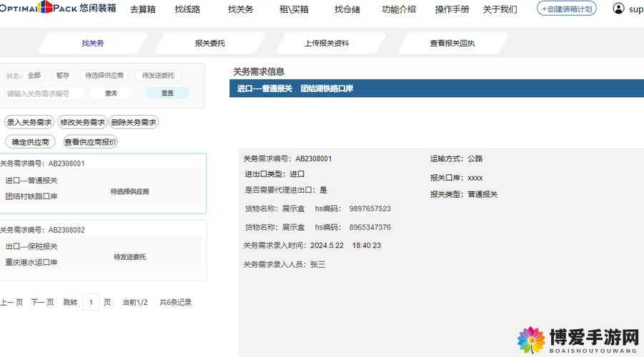The image size is (644, 357).
Task: Click the 查询 search button
Action: tap(111, 93)
